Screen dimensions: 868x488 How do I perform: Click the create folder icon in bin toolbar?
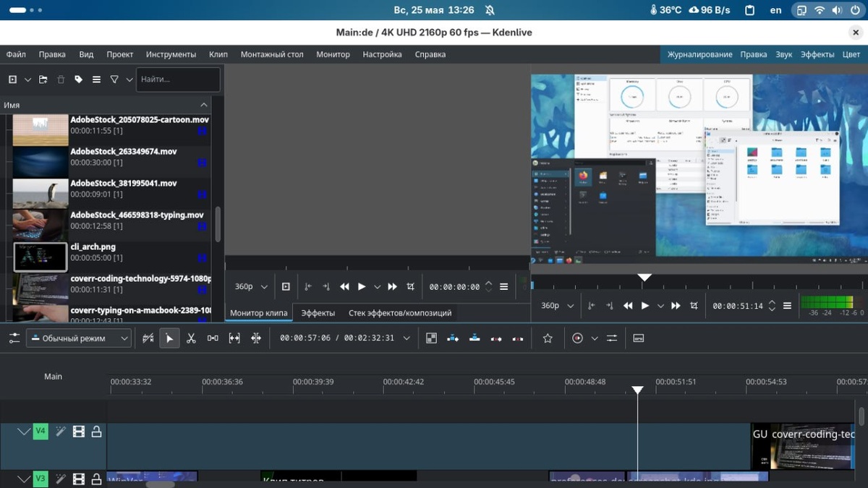(43, 80)
